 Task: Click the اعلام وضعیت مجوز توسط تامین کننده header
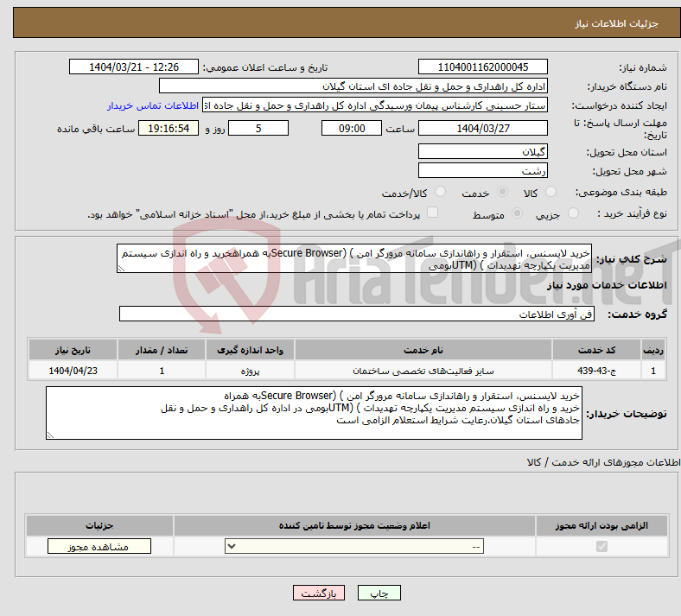[x=354, y=525]
